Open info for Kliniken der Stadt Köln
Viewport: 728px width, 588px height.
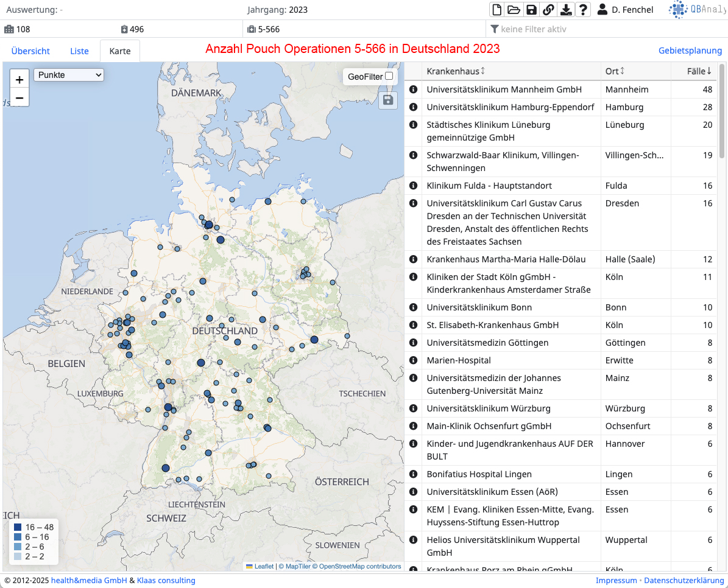coord(413,277)
